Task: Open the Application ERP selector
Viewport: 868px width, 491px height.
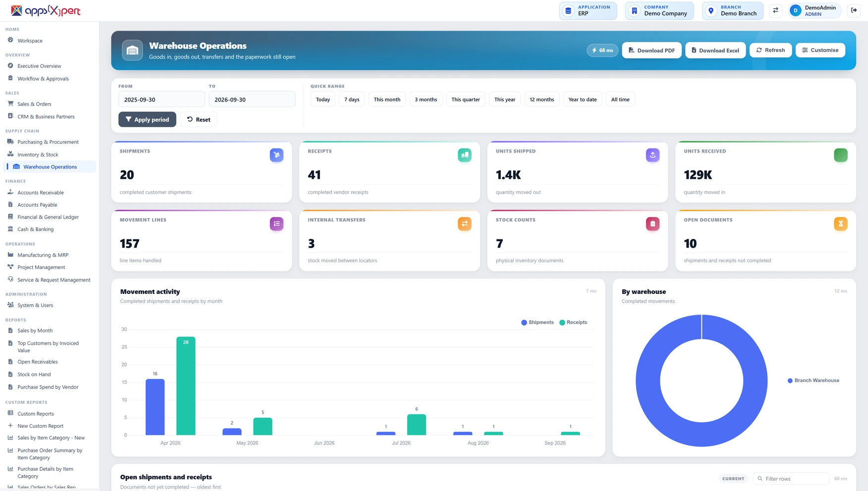Action: click(x=588, y=10)
